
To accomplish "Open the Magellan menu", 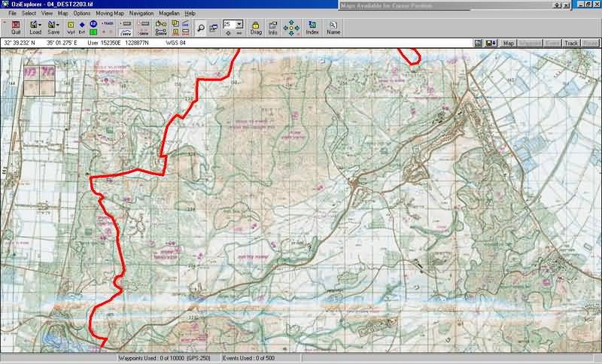I will click(x=169, y=14).
